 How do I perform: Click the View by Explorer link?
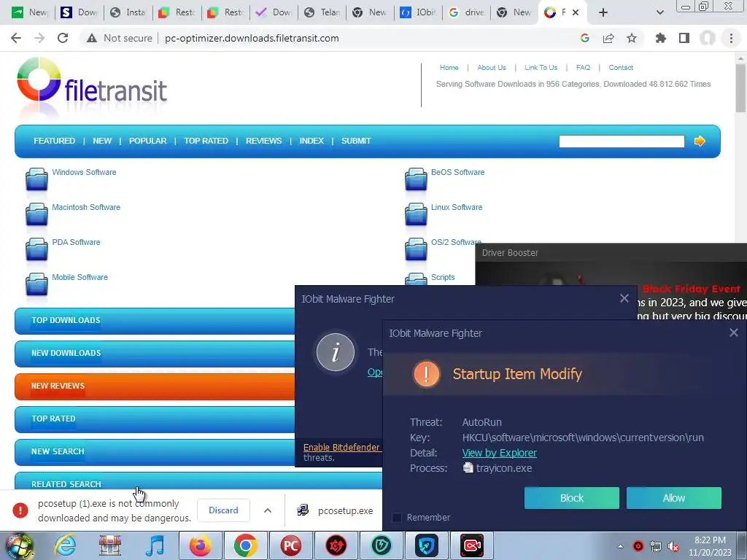[499, 453]
